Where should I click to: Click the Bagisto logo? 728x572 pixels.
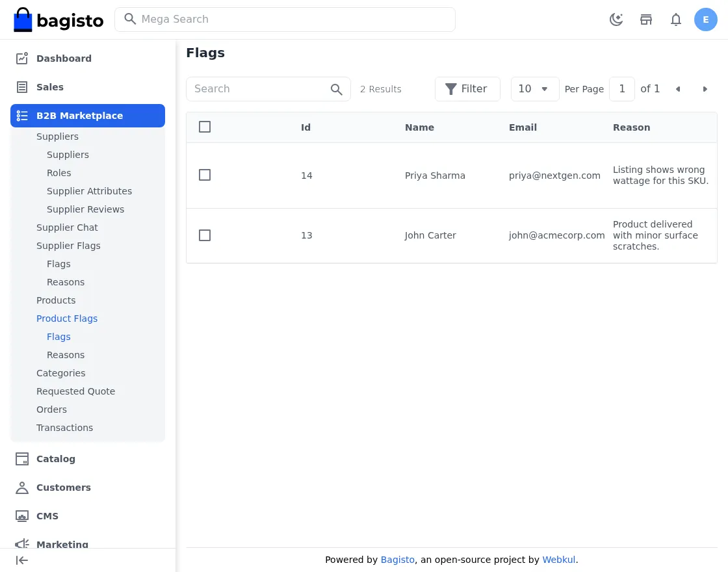point(58,19)
